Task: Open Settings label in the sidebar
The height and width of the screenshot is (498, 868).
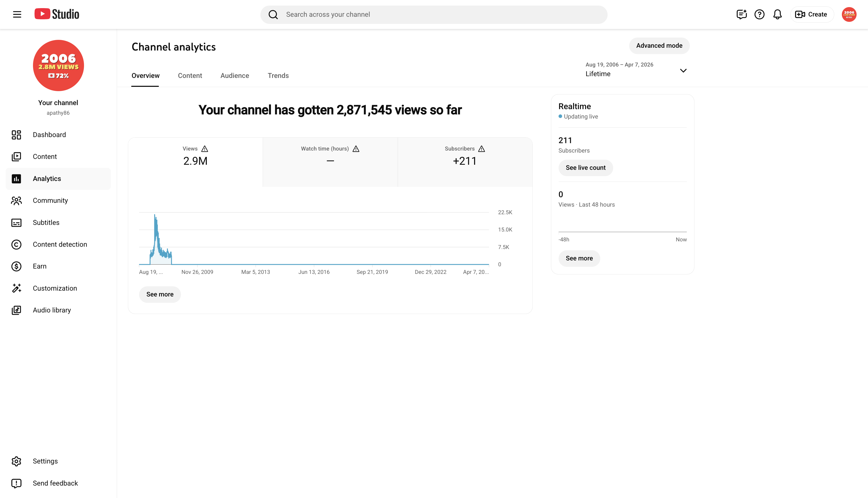Action: (x=45, y=461)
